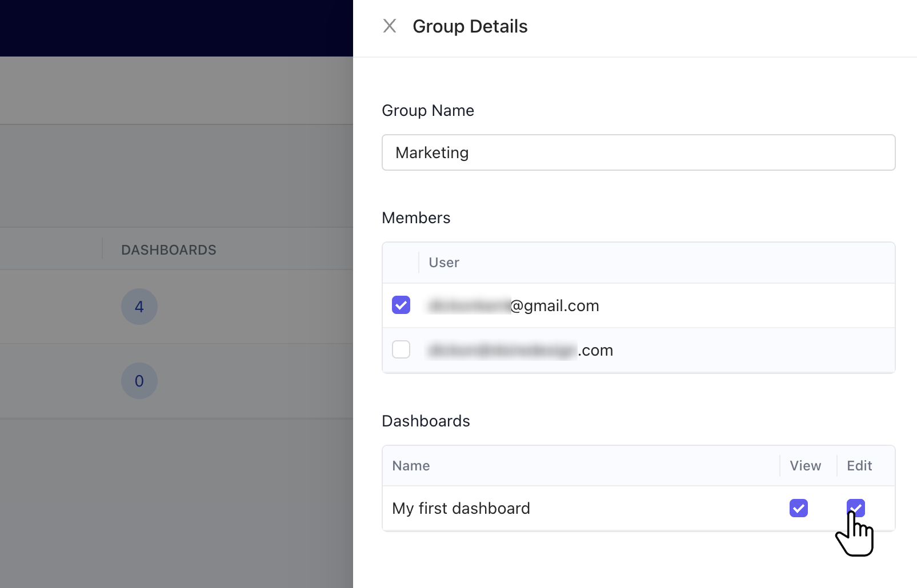917x588 pixels.
Task: Select the gmail.com member email text
Action: click(513, 306)
